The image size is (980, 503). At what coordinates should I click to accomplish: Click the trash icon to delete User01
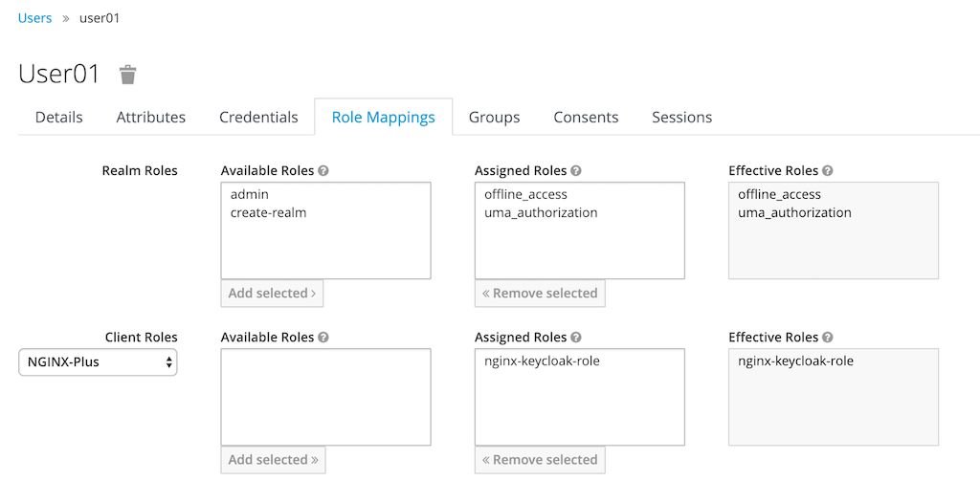coord(127,75)
